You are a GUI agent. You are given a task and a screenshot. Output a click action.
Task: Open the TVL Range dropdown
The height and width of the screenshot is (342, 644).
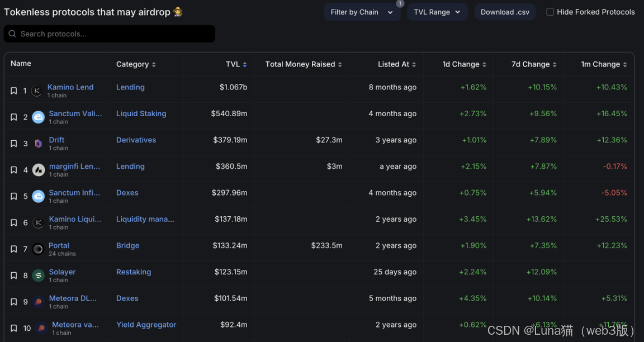pyautogui.click(x=437, y=12)
